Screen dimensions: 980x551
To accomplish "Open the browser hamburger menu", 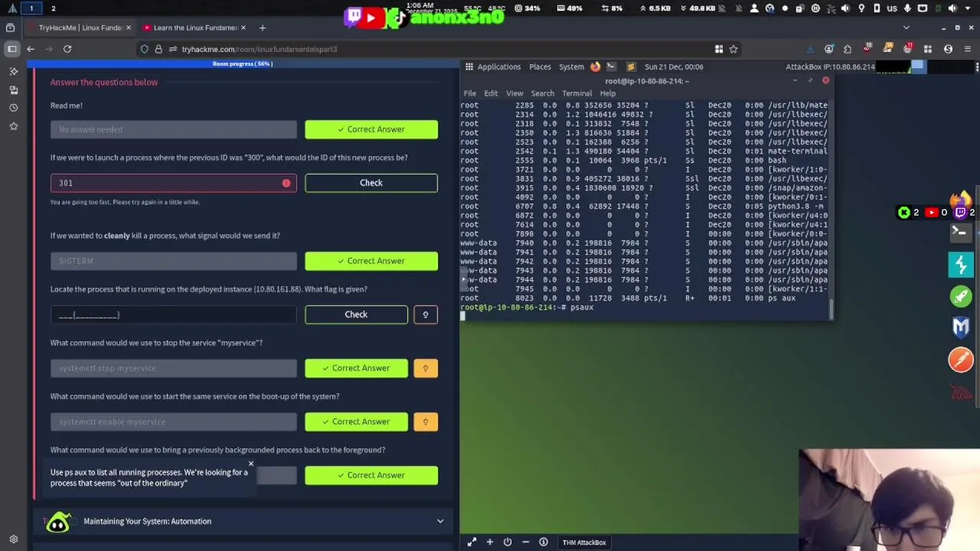I will 967,49.
